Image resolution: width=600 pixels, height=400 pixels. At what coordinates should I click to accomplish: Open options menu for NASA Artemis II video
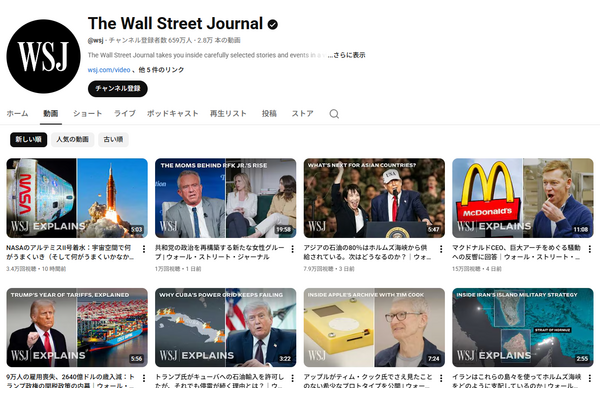(x=144, y=249)
